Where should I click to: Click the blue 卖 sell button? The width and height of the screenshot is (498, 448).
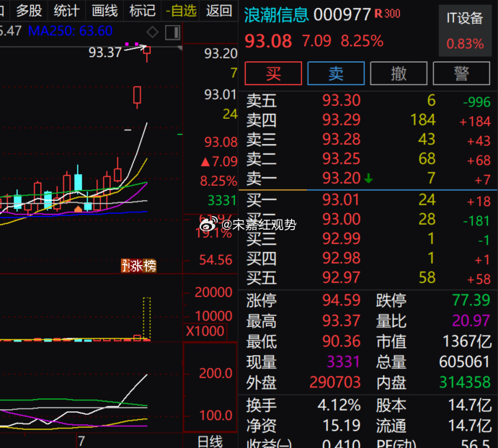click(x=336, y=73)
